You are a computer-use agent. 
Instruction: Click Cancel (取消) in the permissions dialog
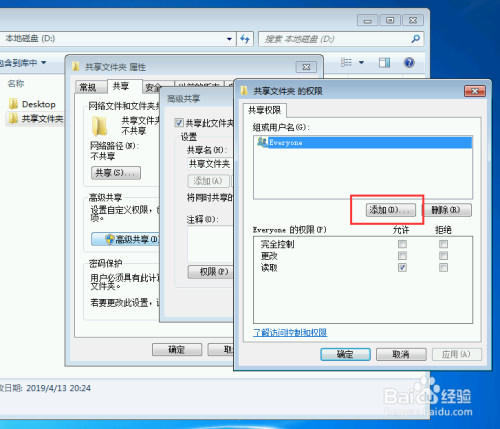401,354
